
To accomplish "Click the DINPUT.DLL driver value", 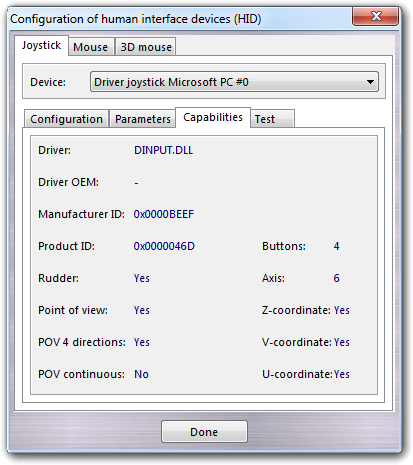I will pos(163,150).
